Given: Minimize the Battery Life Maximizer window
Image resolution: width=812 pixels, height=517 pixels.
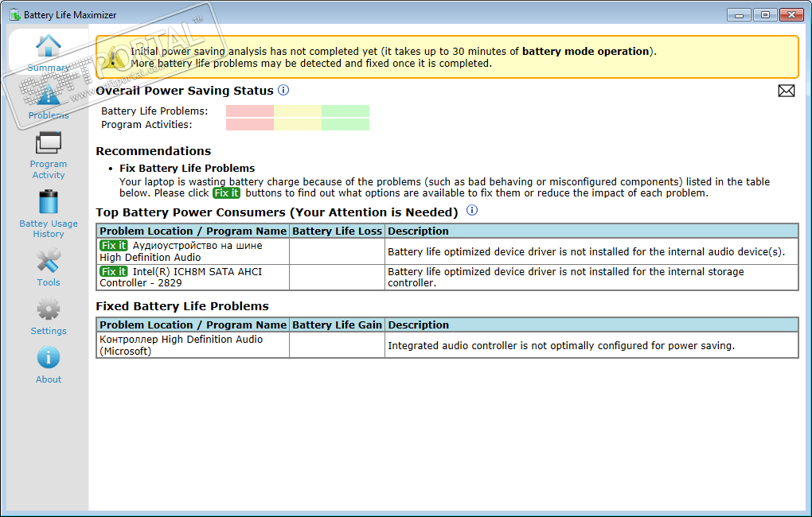Looking at the screenshot, I should pos(739,15).
